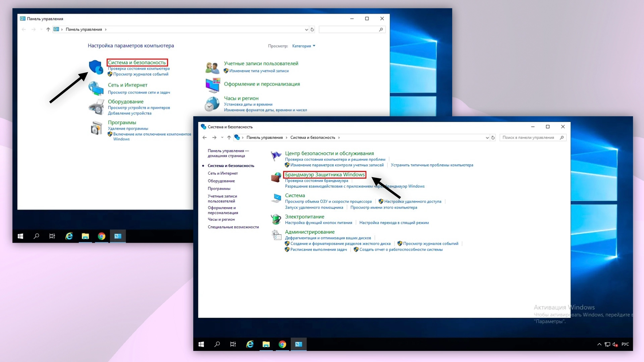Click the Часы и регион clock globe icon
Screen dimensions: 644x362
(212, 104)
